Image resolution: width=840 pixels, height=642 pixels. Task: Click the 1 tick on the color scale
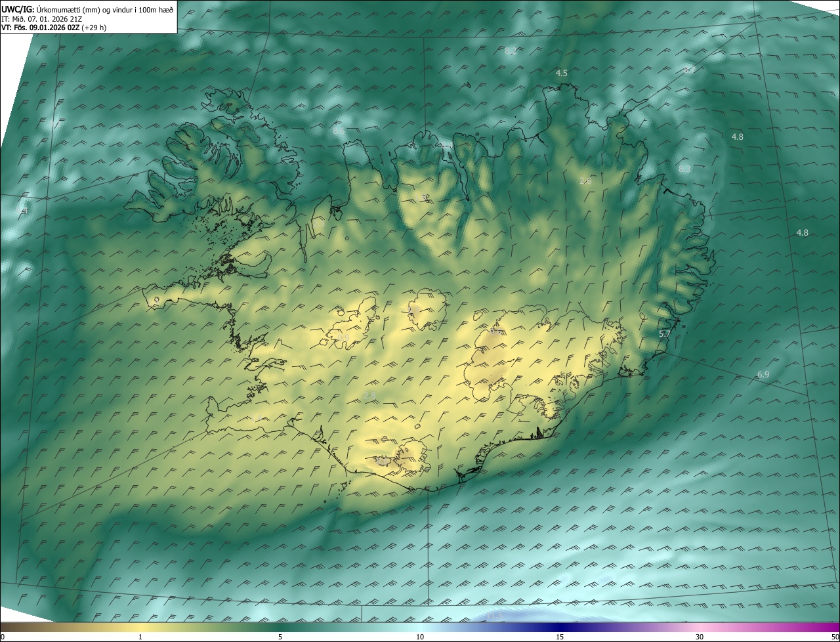[x=140, y=637]
